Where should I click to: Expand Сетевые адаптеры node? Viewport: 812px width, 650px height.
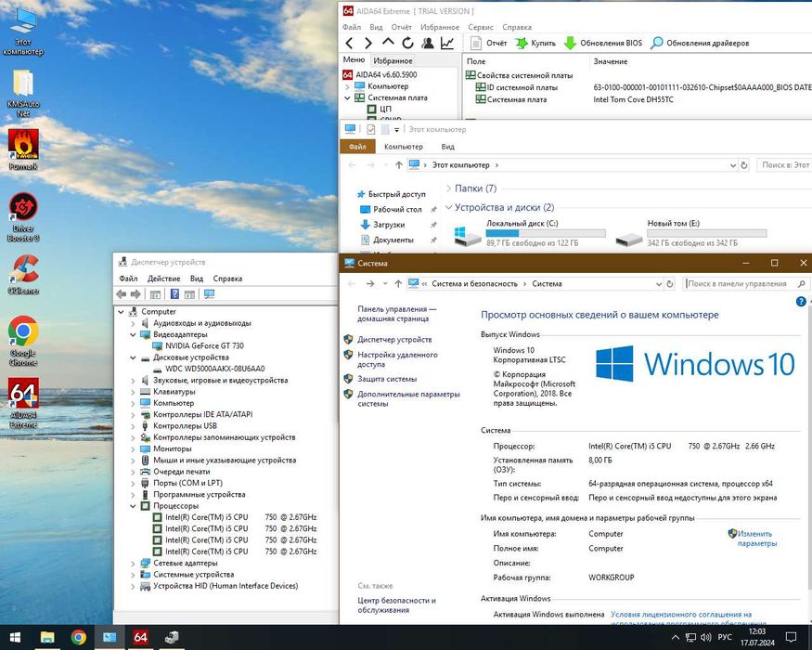[x=133, y=564]
